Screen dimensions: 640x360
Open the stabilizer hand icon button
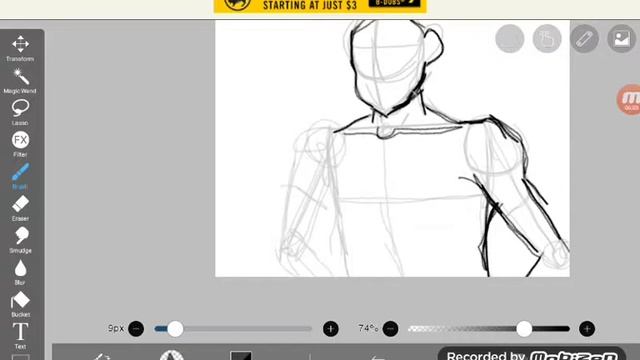click(547, 39)
